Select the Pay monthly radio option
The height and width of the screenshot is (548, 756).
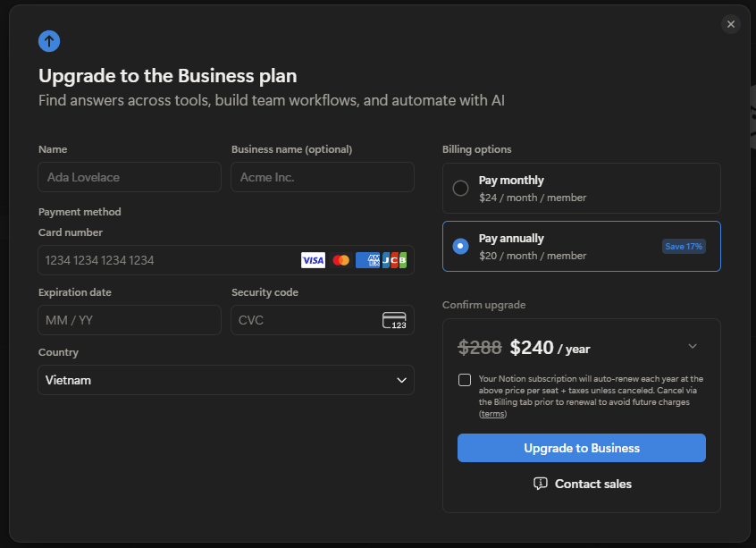tap(461, 188)
